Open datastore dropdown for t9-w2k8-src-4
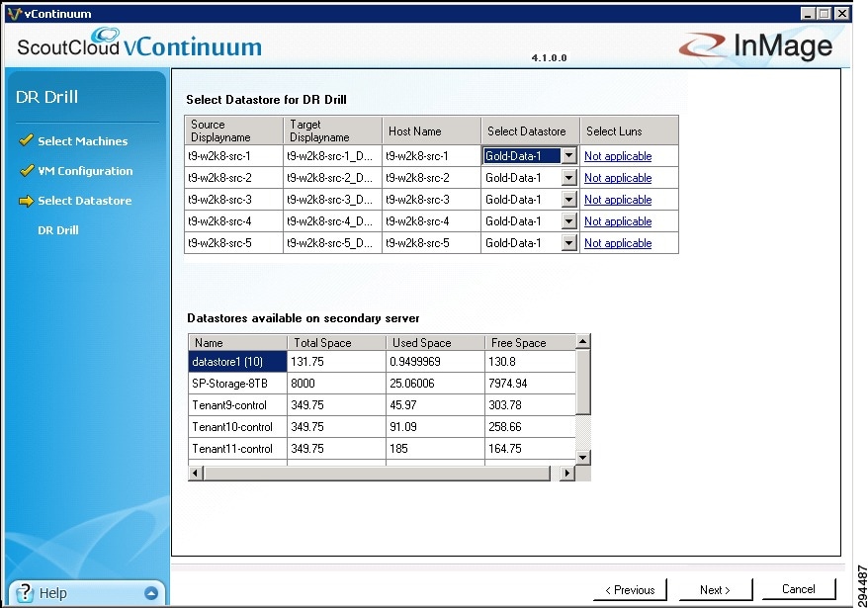Image resolution: width=868 pixels, height=608 pixels. tap(568, 220)
